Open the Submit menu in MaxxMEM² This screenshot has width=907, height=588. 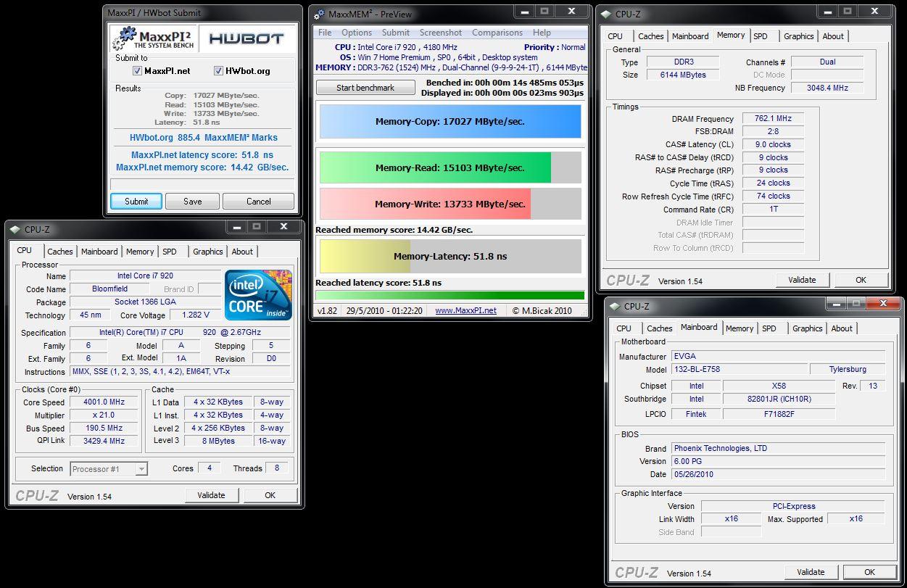tap(396, 33)
